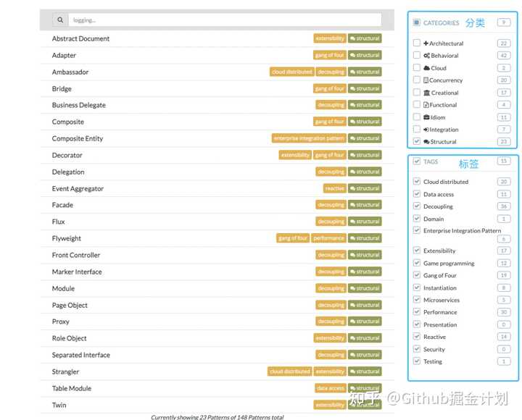Click the Event Aggregator reactive tag
The height and width of the screenshot is (420, 522).
[335, 189]
